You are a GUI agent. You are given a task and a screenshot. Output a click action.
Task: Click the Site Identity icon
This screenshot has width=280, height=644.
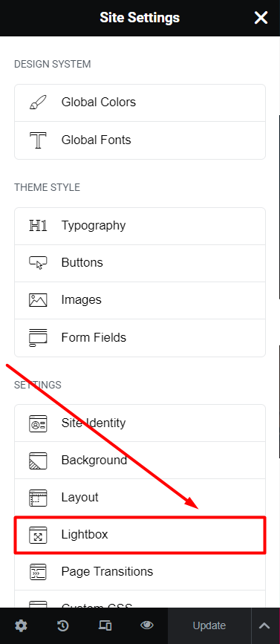click(38, 423)
